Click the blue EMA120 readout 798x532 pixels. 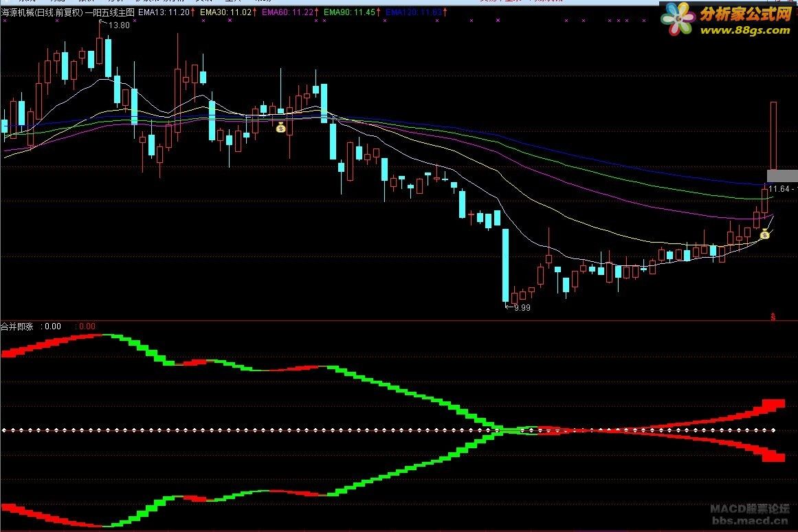pyautogui.click(x=414, y=12)
